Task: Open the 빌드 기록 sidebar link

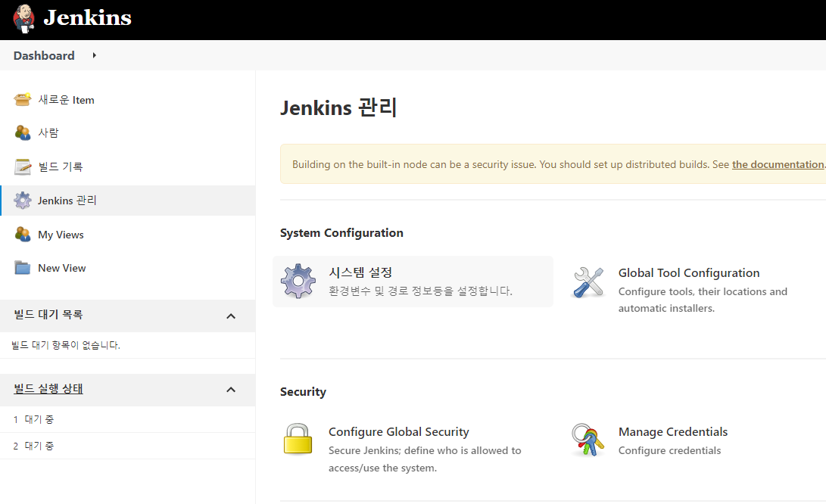Action: click(61, 166)
